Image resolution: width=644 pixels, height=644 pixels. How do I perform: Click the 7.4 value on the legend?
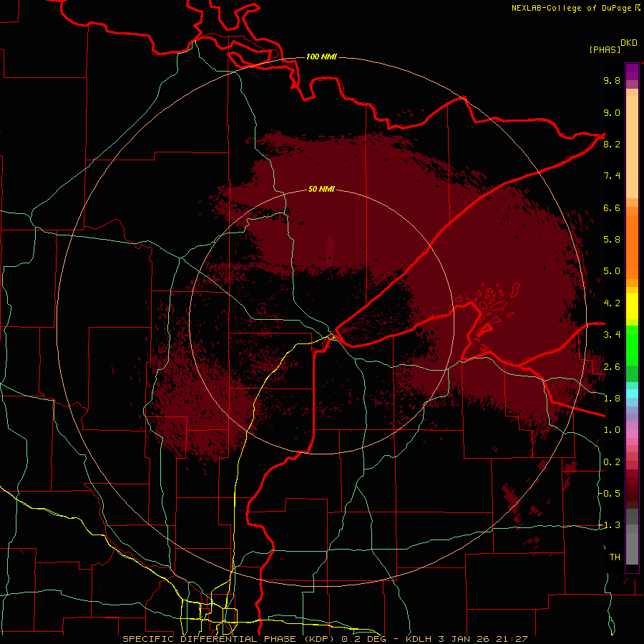coord(612,176)
